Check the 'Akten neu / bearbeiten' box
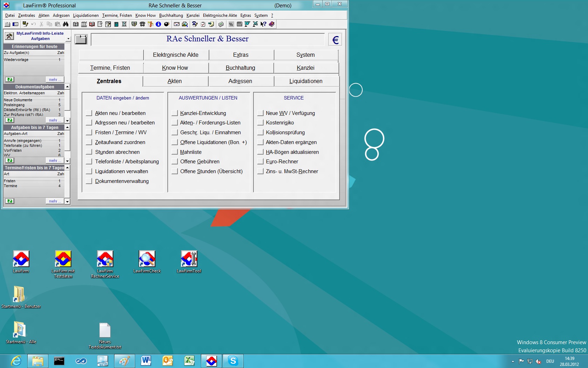The width and height of the screenshot is (588, 368). (89, 113)
